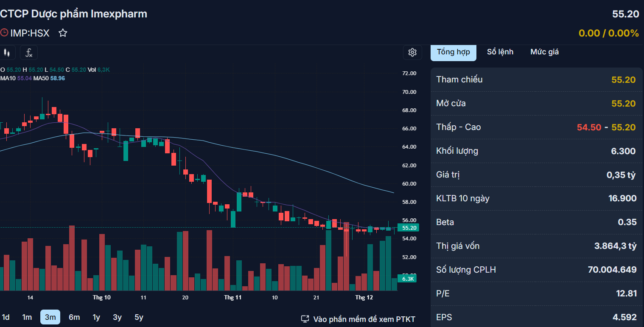This screenshot has height=327, width=644.
Task: Click the Số lượng CPLH value 70.004.649
Action: [x=612, y=270]
